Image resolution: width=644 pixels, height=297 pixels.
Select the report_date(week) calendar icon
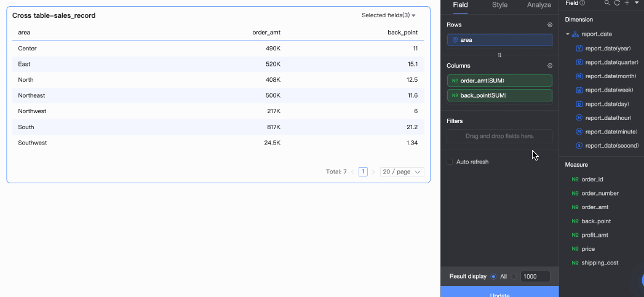click(x=579, y=90)
